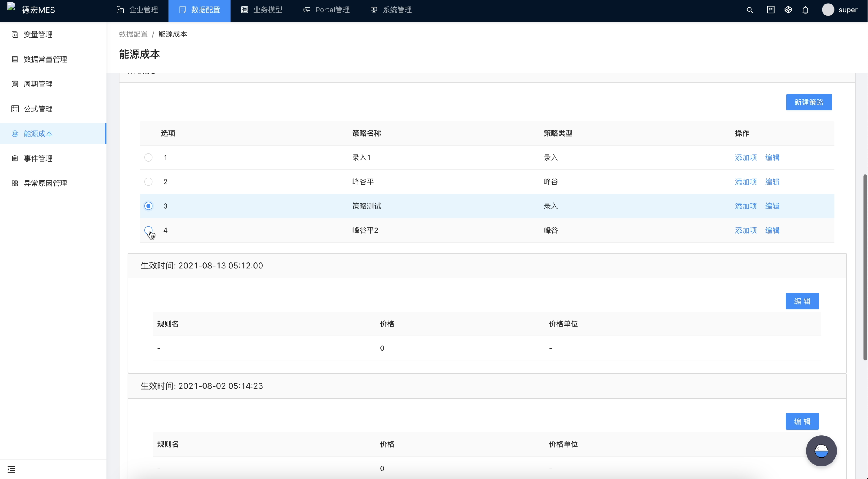Viewport: 868px width, 479px height.
Task: Click the 数据常量管理 sidebar icon
Action: click(x=15, y=59)
